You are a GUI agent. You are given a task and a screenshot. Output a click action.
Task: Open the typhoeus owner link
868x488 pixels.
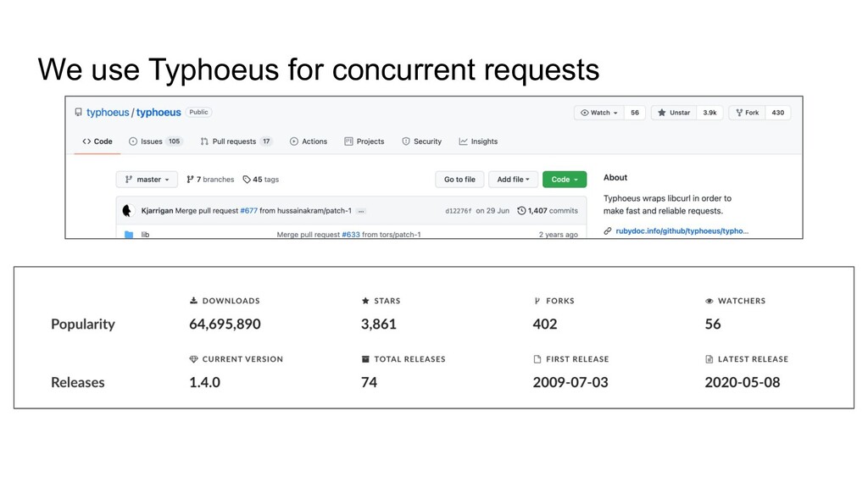[108, 113]
